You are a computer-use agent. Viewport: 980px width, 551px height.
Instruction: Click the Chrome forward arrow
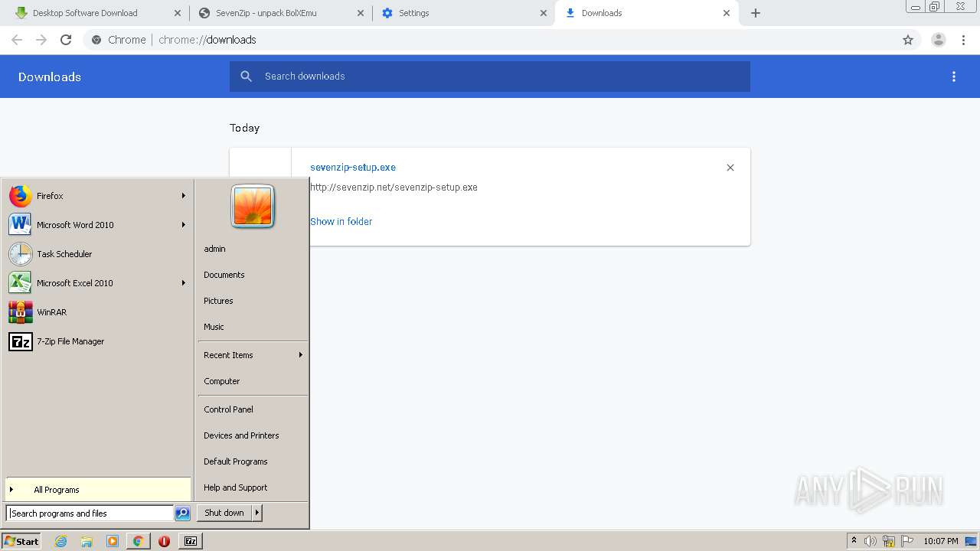[x=41, y=40]
